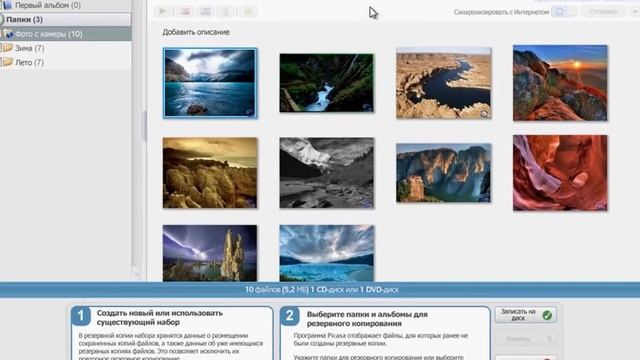Click the 'Зима' folder icon
The width and height of the screenshot is (640, 360).
[8, 48]
